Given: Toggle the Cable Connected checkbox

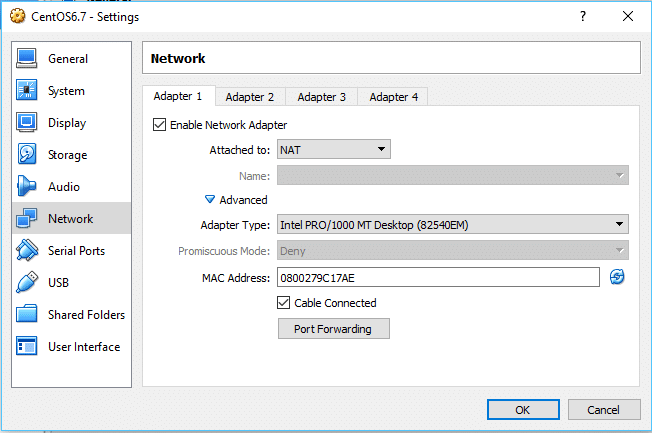Looking at the screenshot, I should pyautogui.click(x=284, y=303).
